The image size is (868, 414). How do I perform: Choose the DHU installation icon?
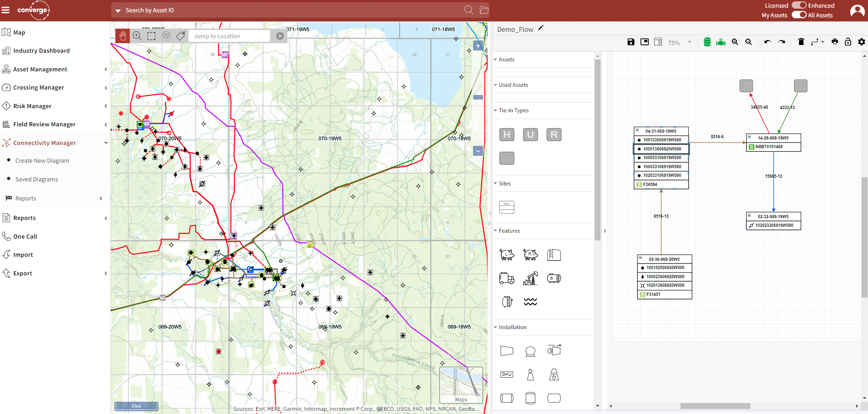507,374
